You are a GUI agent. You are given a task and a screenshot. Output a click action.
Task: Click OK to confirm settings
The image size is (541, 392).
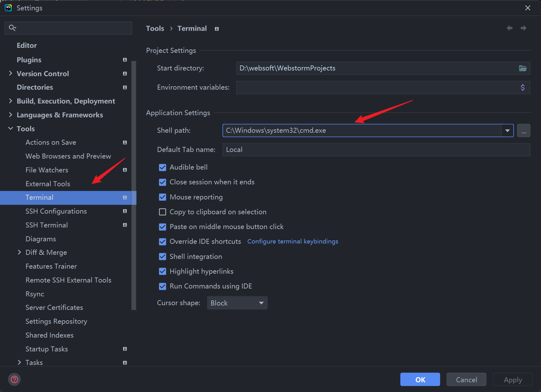point(420,379)
